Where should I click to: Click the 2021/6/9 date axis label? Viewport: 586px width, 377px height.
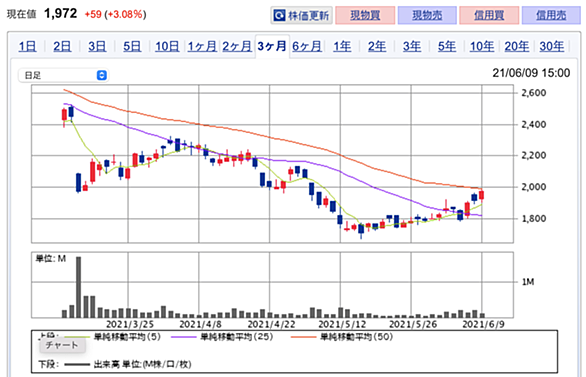[x=484, y=324]
